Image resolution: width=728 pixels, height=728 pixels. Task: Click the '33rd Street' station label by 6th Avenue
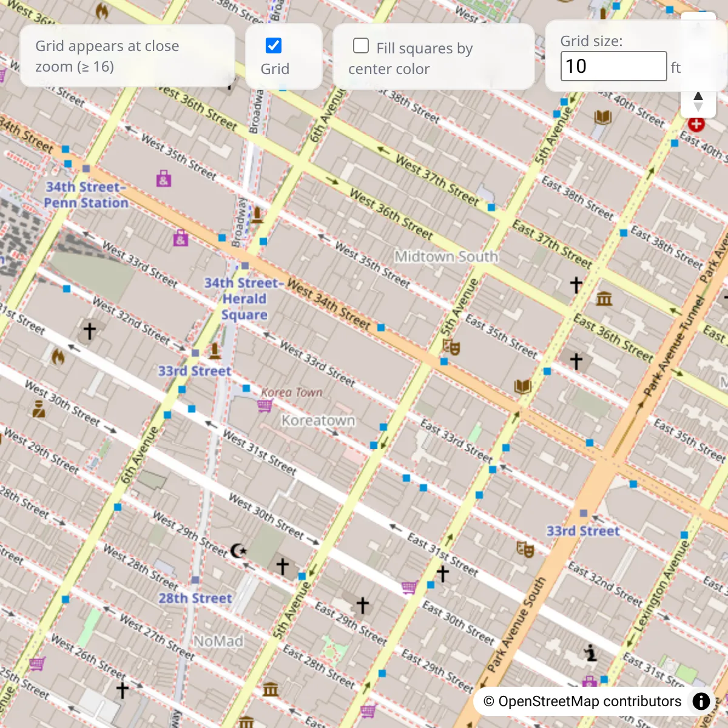[x=194, y=371]
